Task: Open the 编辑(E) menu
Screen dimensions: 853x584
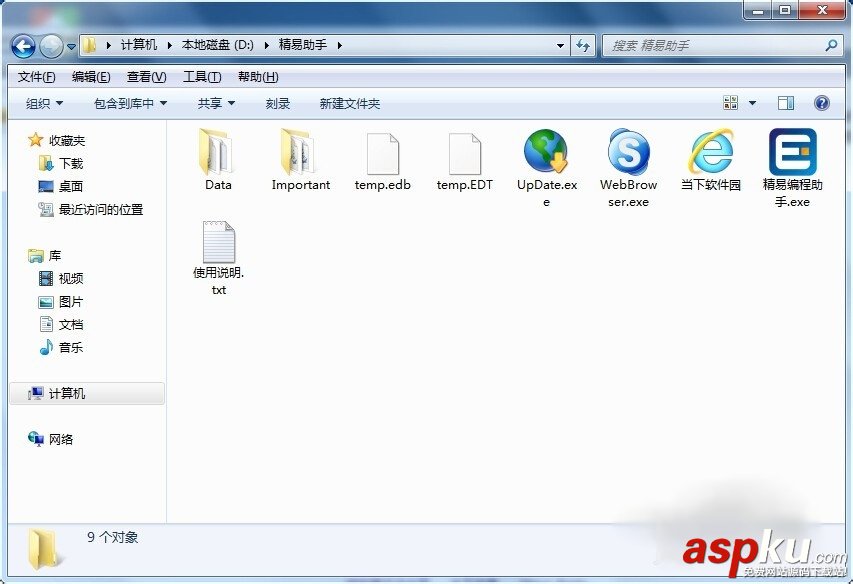Action: click(91, 77)
